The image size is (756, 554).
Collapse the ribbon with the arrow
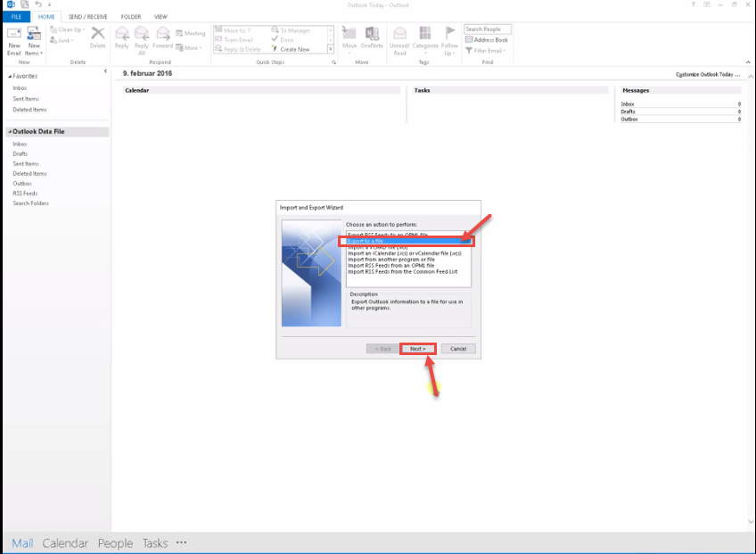(748, 62)
